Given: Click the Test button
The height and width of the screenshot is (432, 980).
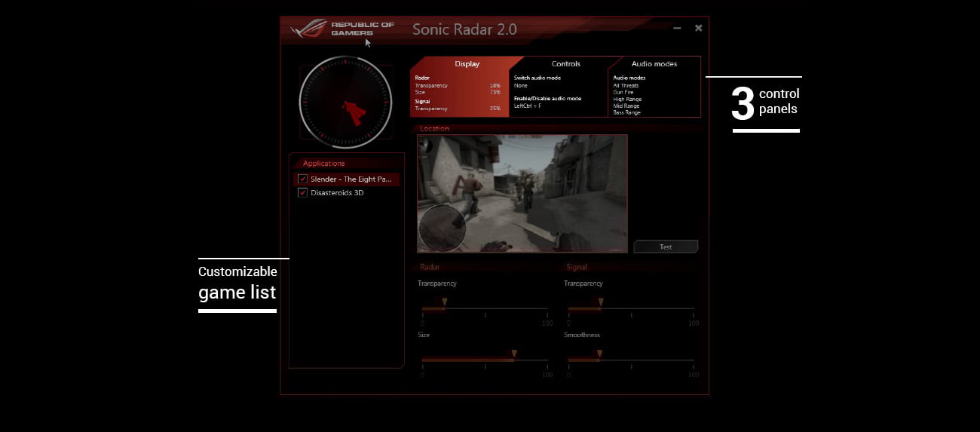Looking at the screenshot, I should (x=666, y=247).
